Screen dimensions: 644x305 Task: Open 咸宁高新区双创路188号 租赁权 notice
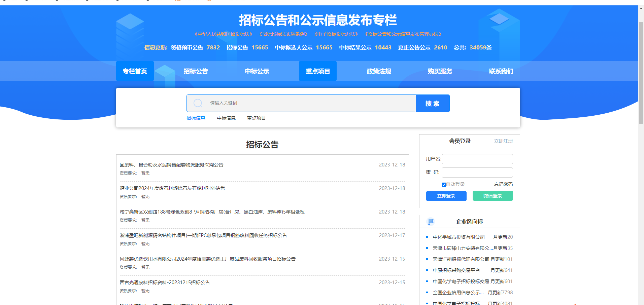click(212, 212)
